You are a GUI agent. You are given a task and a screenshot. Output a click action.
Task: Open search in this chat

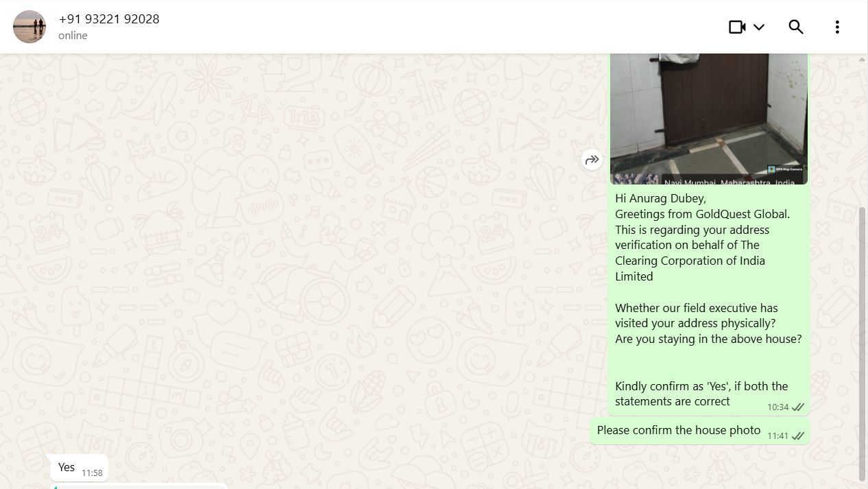[x=796, y=27]
